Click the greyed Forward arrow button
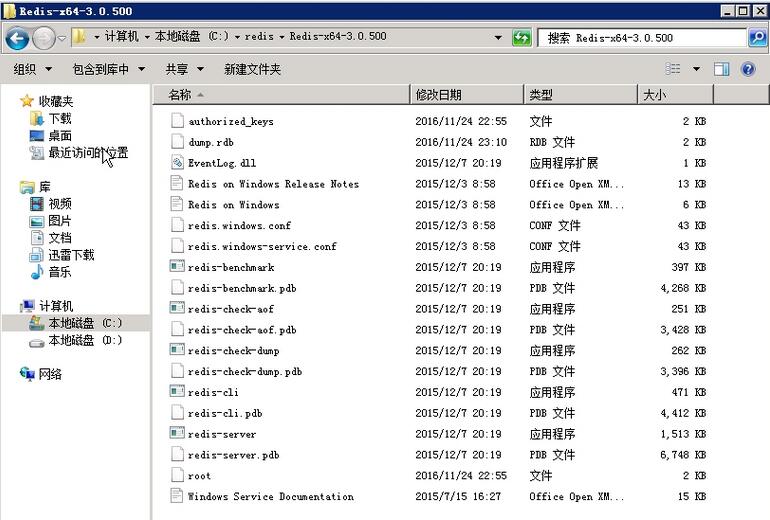This screenshot has width=770, height=520. tap(44, 38)
